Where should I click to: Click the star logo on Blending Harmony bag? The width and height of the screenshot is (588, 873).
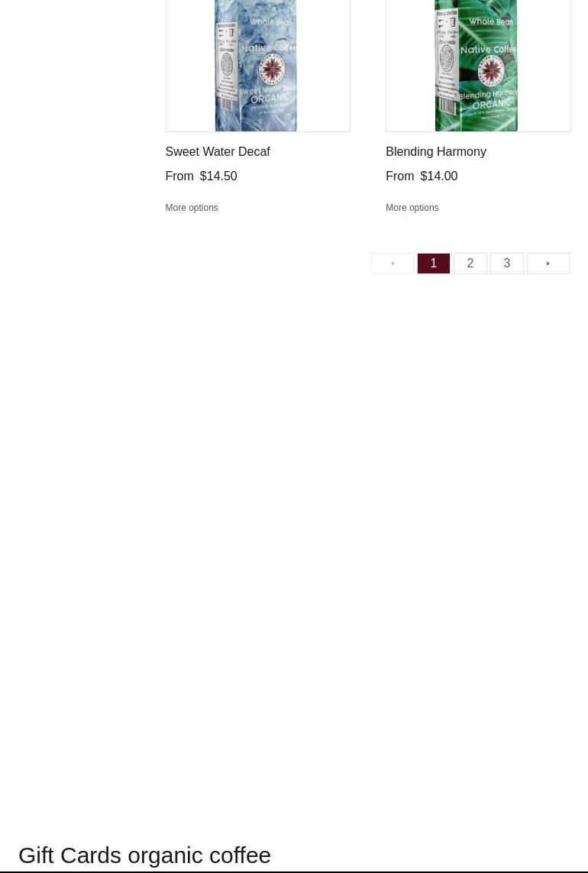pos(489,73)
